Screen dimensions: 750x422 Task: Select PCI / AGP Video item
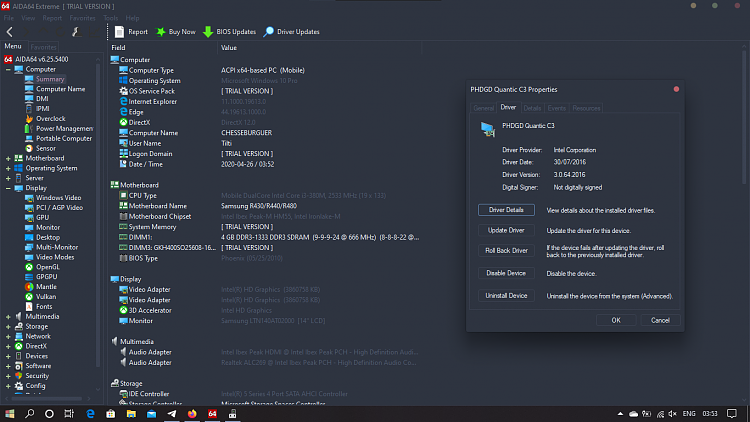[x=59, y=208]
